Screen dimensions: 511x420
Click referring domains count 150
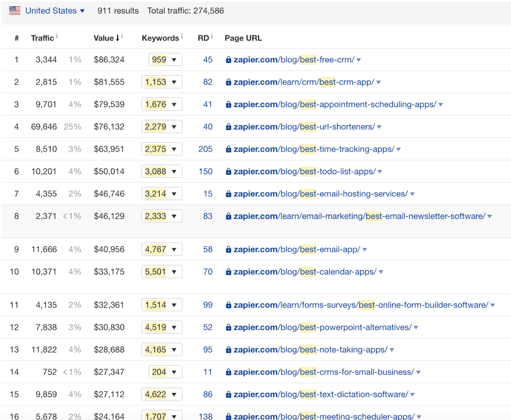[205, 172]
